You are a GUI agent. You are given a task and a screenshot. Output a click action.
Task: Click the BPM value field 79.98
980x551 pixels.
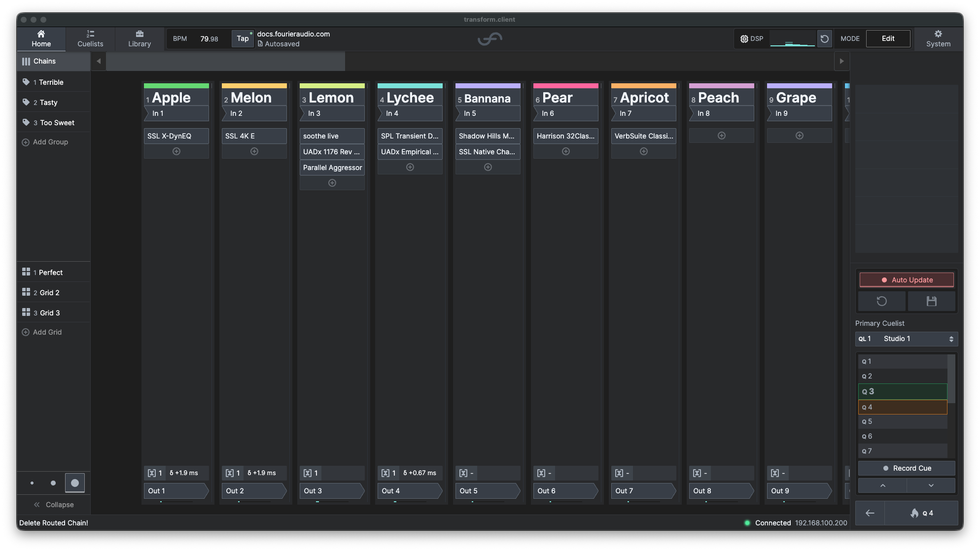tap(209, 38)
